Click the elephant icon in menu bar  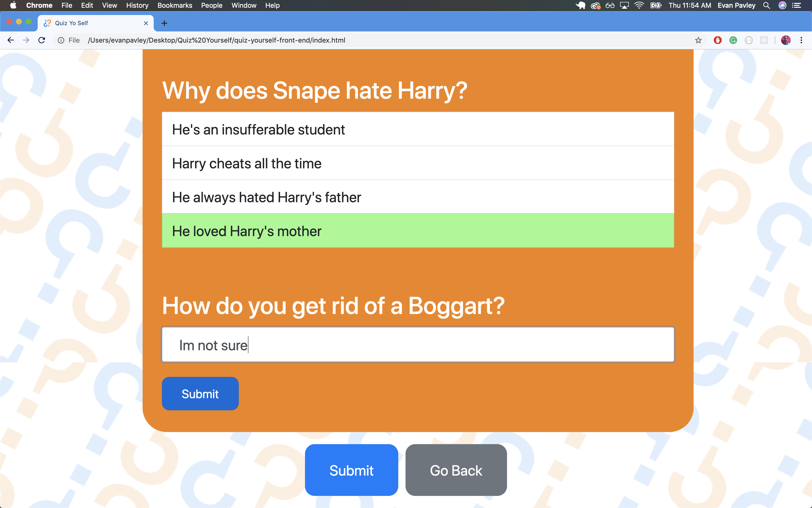(x=581, y=5)
